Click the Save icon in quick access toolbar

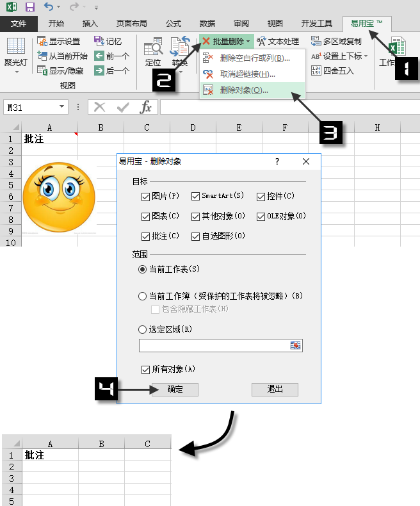pyautogui.click(x=29, y=7)
